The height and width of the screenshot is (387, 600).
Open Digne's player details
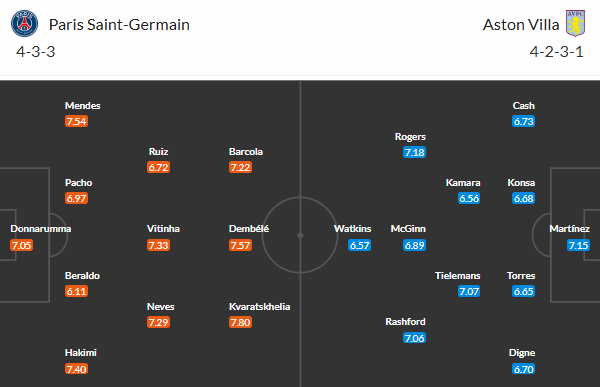coord(522,353)
